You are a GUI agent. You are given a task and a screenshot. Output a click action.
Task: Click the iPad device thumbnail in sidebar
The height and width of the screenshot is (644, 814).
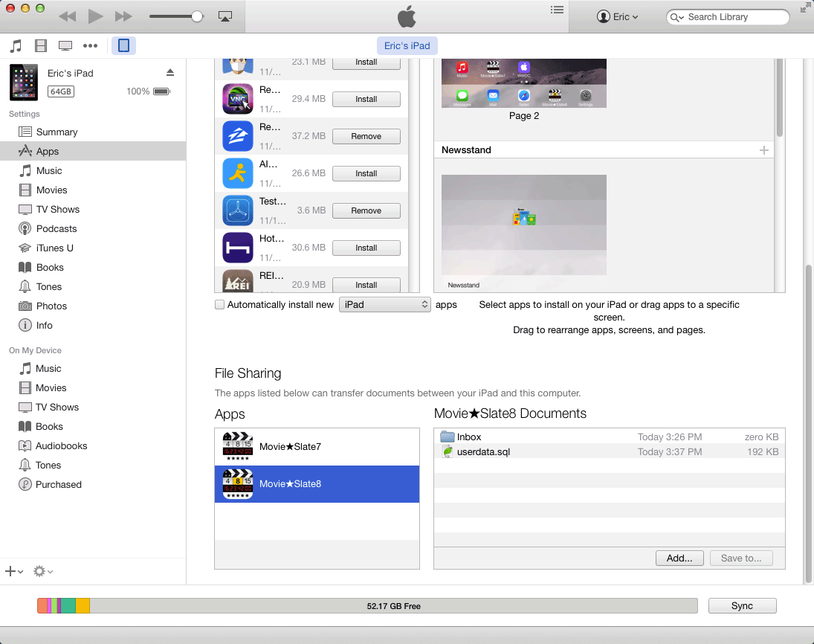(x=24, y=82)
